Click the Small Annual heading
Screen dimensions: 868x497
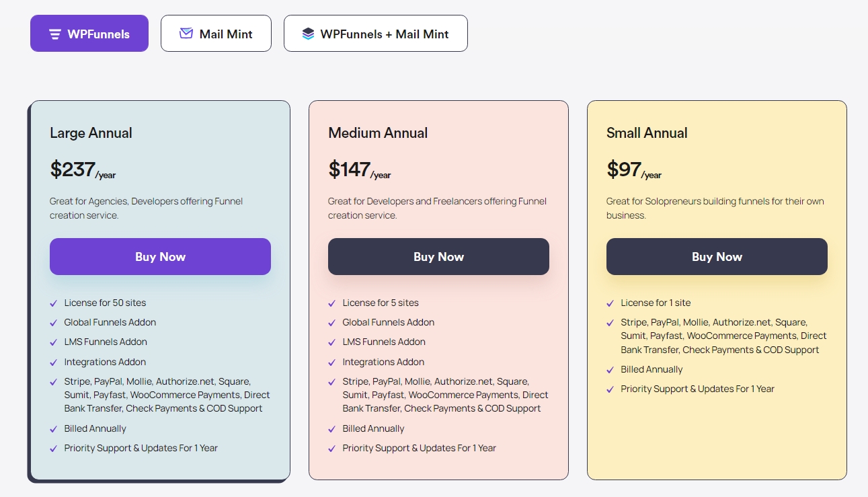tap(647, 133)
